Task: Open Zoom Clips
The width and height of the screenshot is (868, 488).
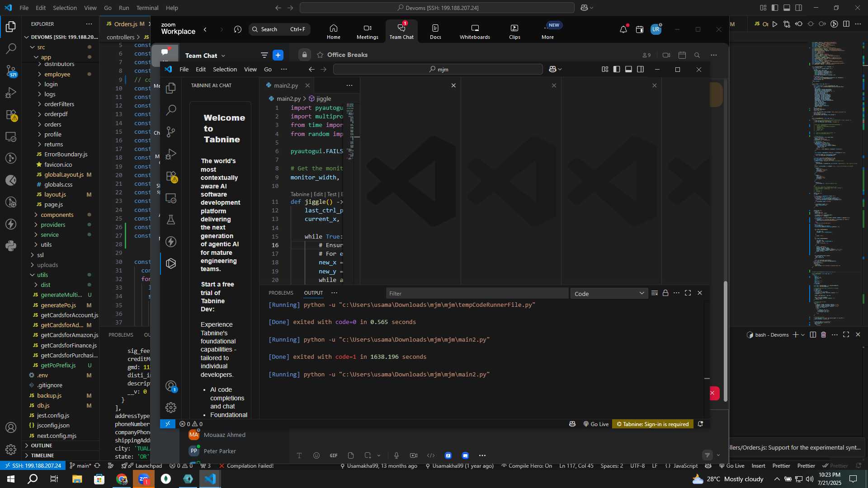Action: [x=514, y=32]
